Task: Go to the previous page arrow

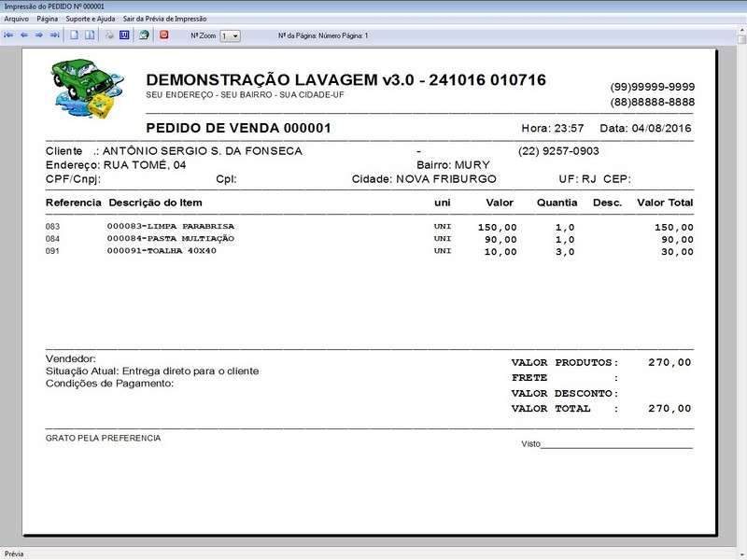Action: (25, 35)
